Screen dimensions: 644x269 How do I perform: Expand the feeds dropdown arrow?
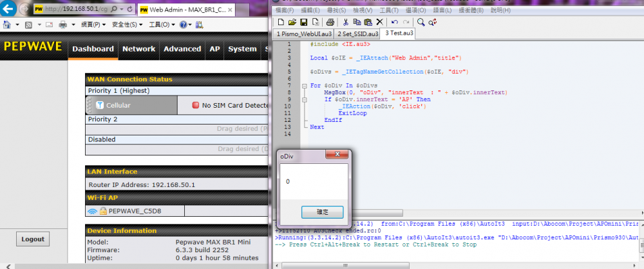pos(39,25)
